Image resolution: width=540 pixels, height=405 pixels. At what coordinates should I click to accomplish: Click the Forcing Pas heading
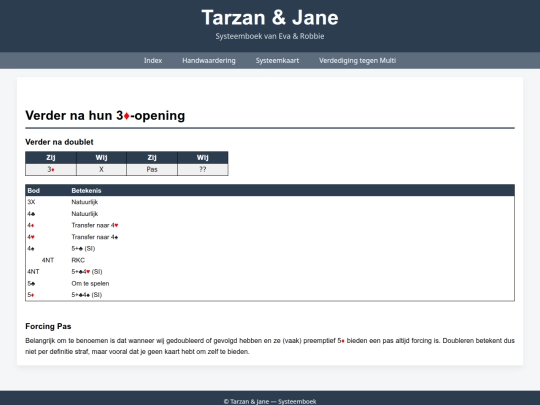pyautogui.click(x=48, y=326)
